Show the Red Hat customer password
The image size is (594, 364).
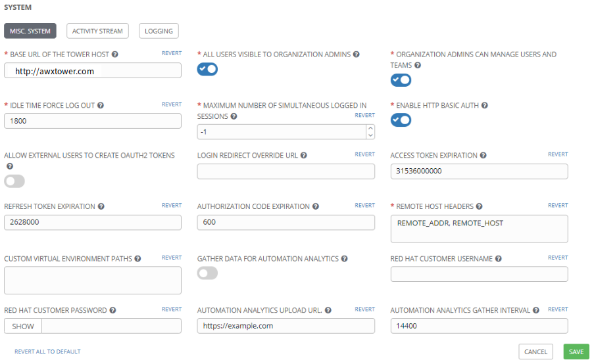(x=23, y=326)
